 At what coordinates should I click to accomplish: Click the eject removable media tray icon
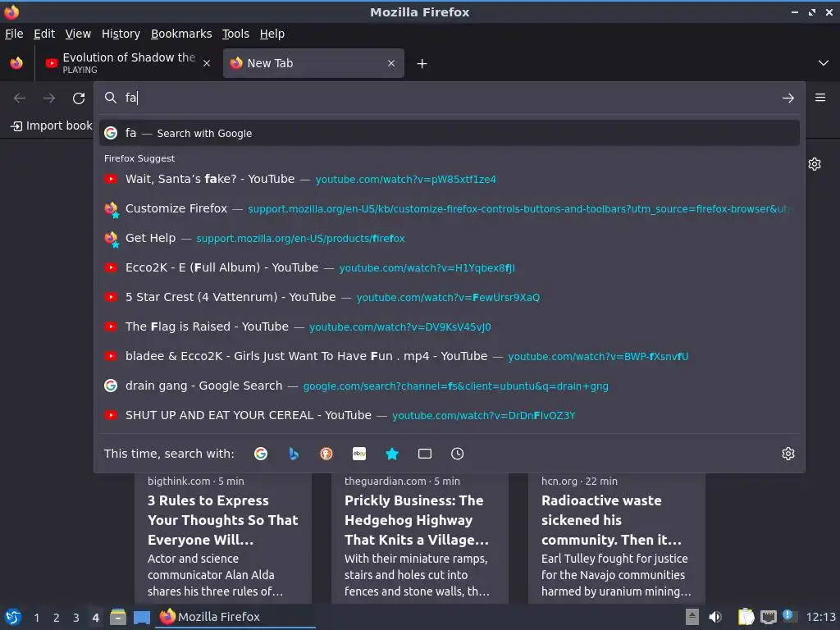(692, 617)
